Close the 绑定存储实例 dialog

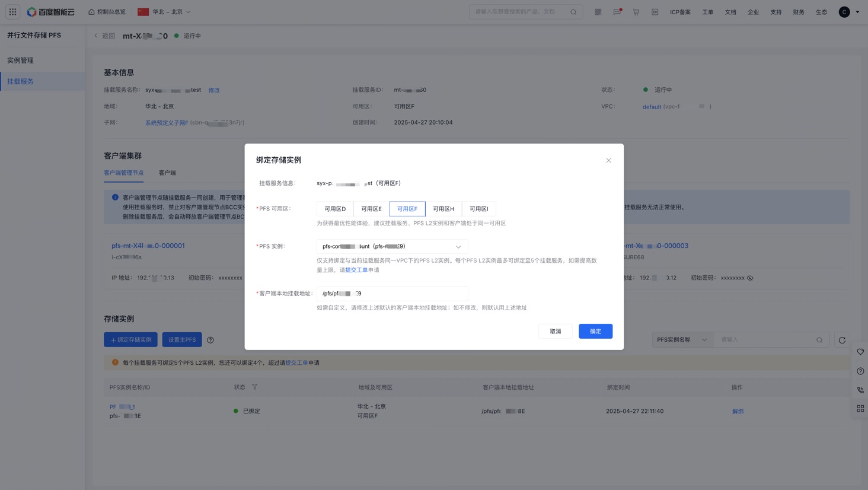tap(608, 160)
